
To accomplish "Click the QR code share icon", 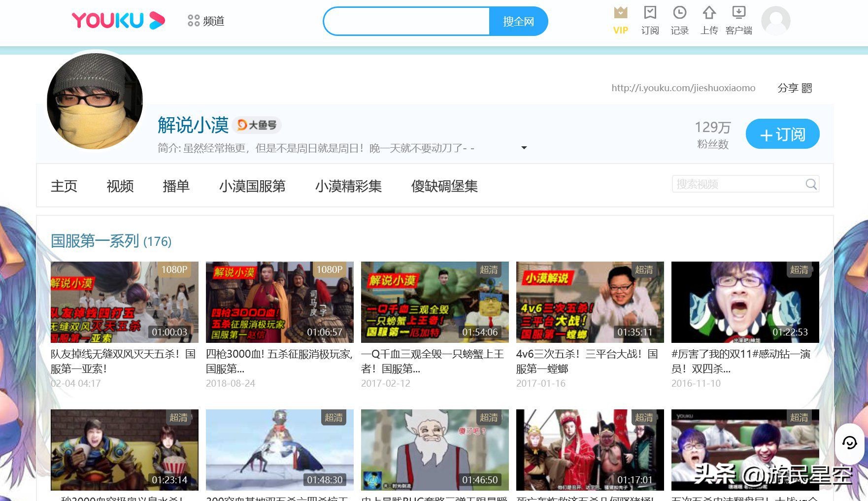I will coord(806,88).
